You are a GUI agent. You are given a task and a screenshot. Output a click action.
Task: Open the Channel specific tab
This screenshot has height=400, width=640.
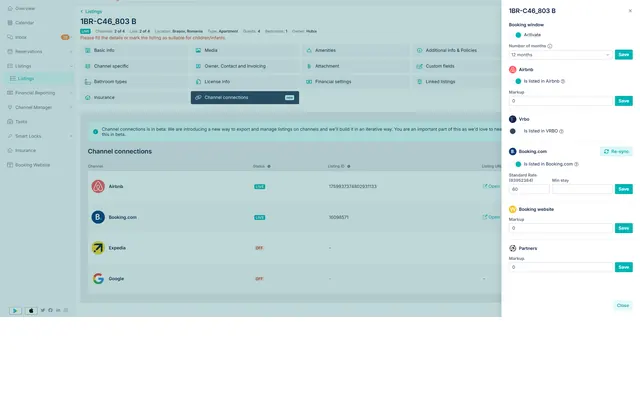point(134,66)
